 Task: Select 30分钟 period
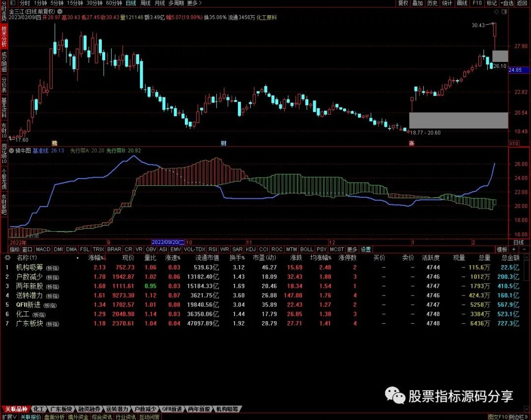(94, 3)
